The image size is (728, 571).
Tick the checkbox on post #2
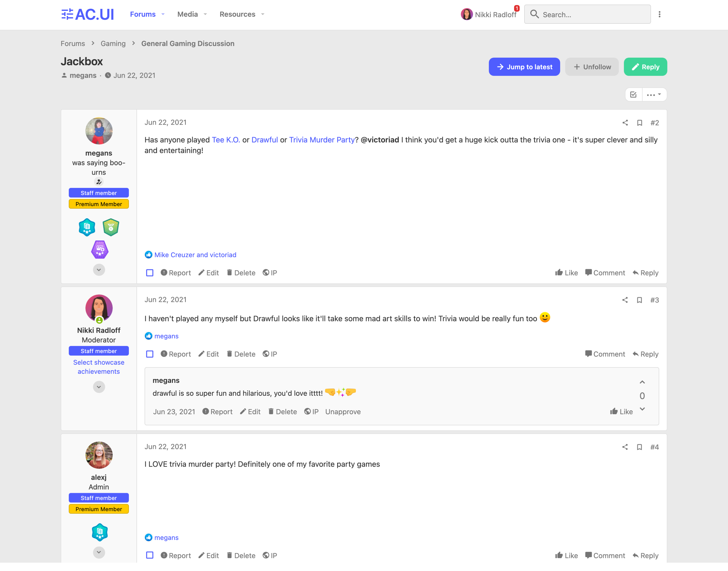150,273
